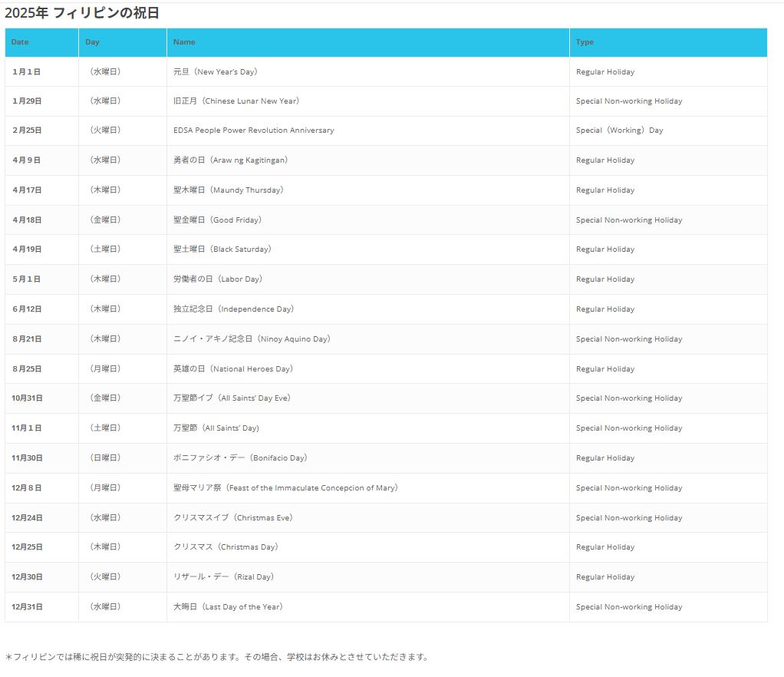Click the footnote starting ＊フィリピンでは稀に祝日が
The image size is (784, 677).
217,656
